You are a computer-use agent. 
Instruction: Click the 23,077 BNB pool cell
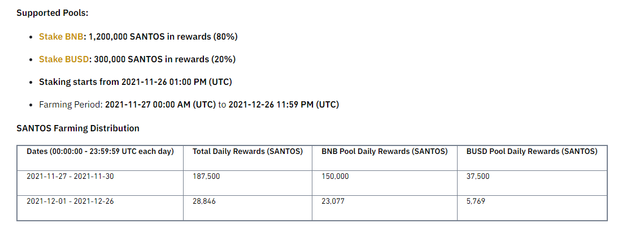point(333,201)
